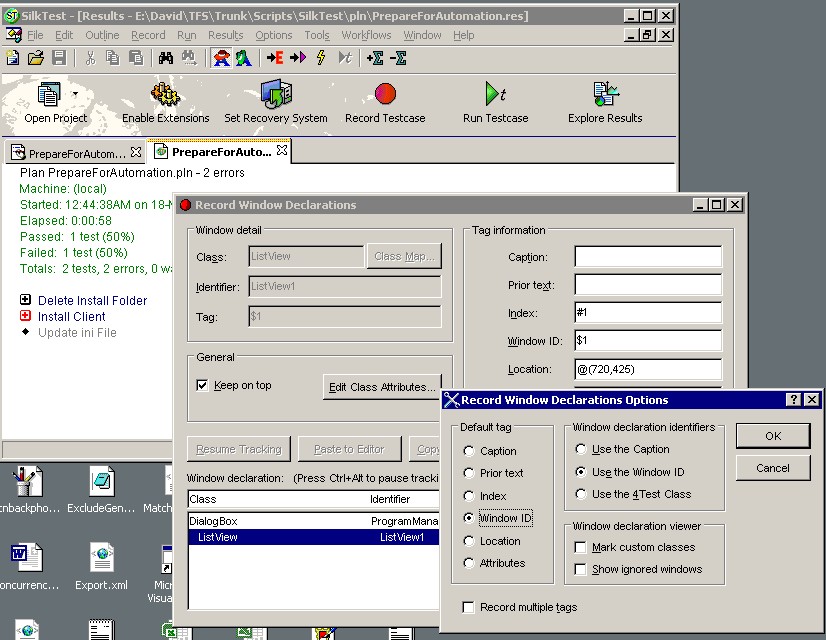Open the Outline menu
Image resolution: width=826 pixels, height=640 pixels.
click(102, 35)
